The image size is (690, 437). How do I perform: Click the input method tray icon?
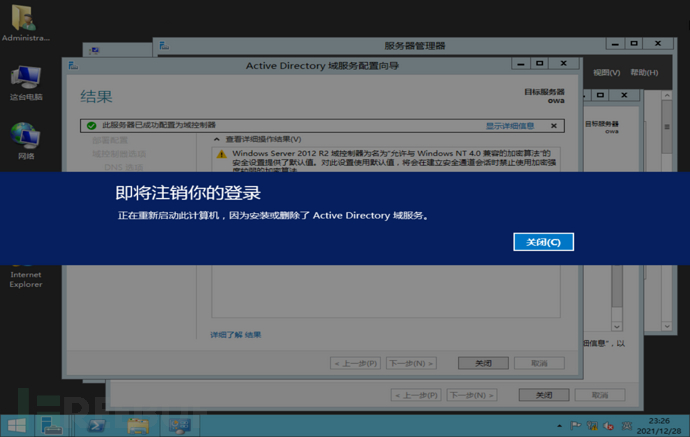pyautogui.click(x=626, y=426)
